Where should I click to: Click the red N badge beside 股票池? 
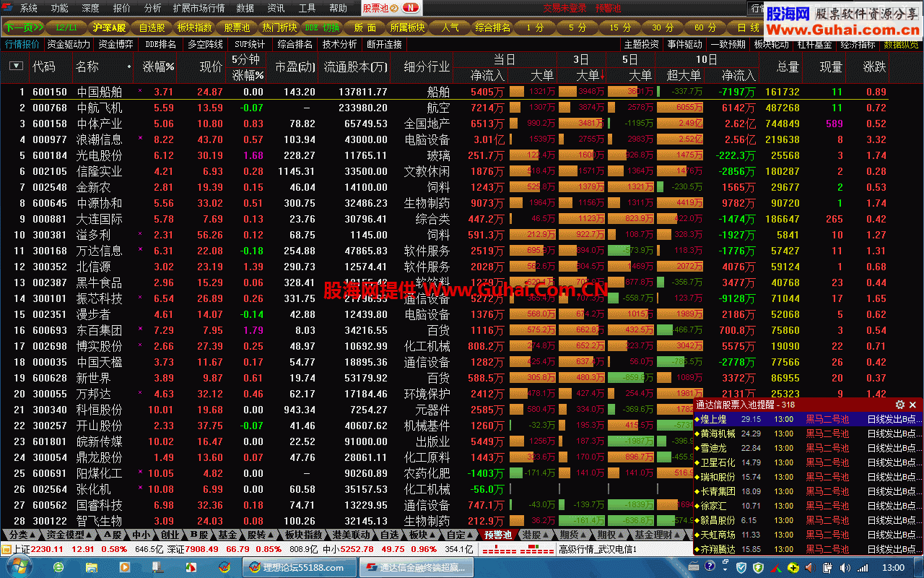pyautogui.click(x=409, y=8)
